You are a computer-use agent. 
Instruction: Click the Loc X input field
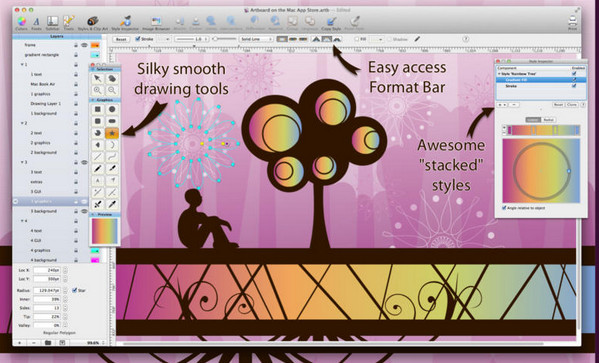point(47,270)
